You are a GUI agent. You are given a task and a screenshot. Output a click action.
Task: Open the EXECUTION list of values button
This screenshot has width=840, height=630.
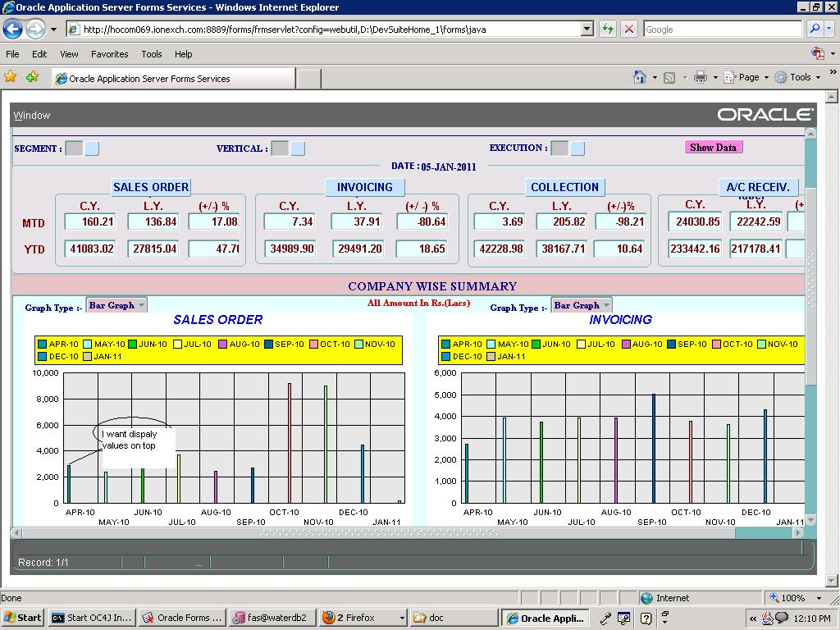577,148
